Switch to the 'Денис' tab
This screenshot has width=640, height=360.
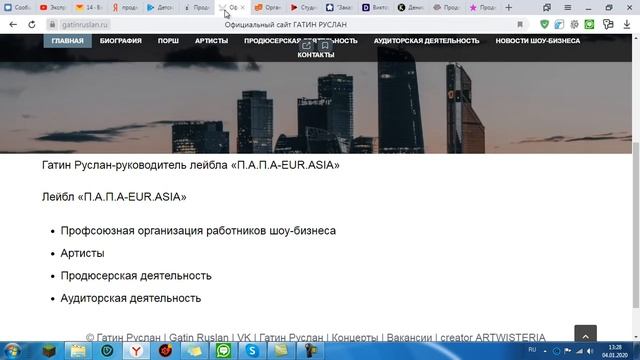click(411, 7)
